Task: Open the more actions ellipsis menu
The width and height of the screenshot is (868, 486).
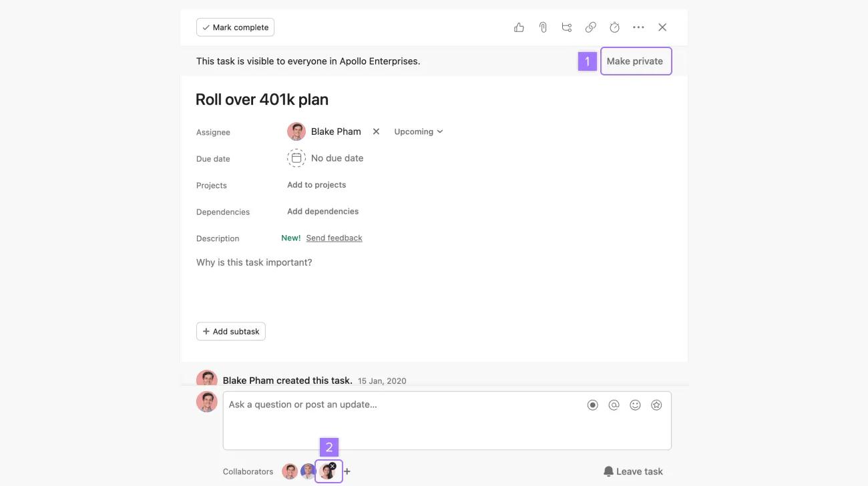Action: point(638,27)
